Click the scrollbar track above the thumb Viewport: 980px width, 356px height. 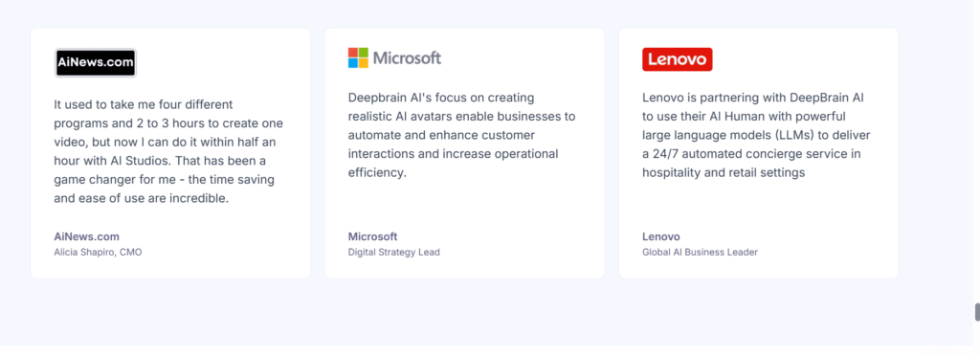click(977, 150)
